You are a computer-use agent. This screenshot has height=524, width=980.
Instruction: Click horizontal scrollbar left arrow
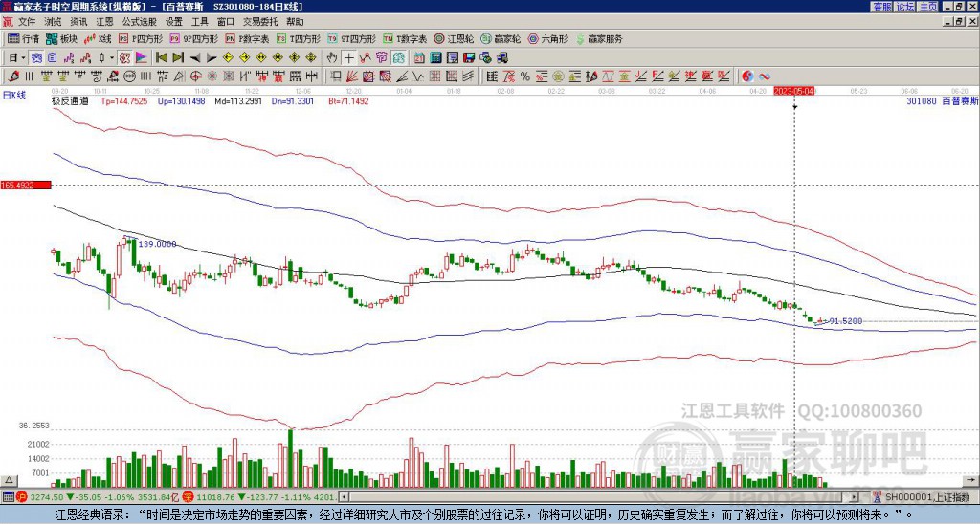click(x=344, y=497)
